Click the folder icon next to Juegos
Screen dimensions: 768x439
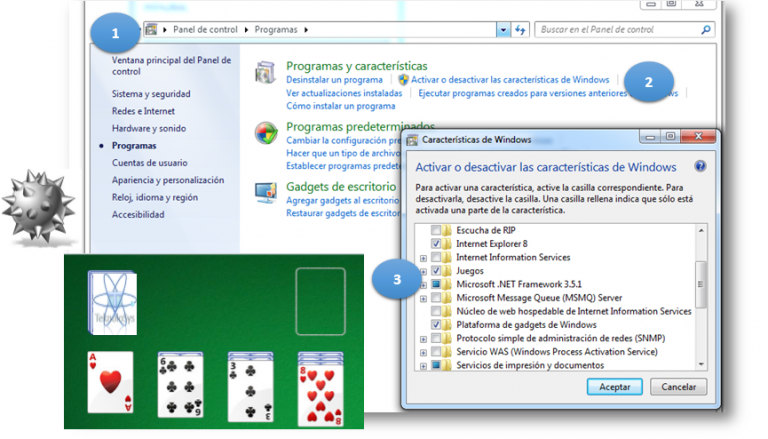pos(446,271)
